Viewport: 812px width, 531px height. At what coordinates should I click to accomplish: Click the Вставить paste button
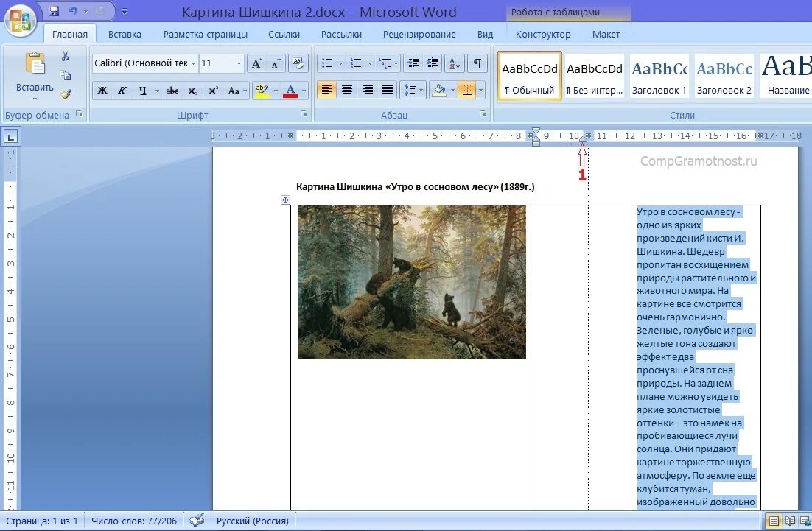pos(35,76)
